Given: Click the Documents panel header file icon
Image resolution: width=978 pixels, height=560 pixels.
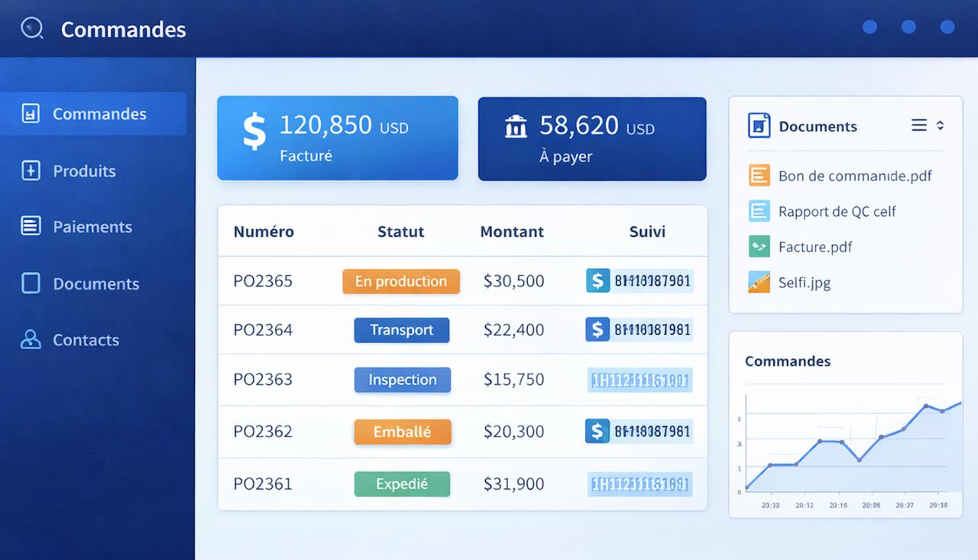Looking at the screenshot, I should 759,126.
